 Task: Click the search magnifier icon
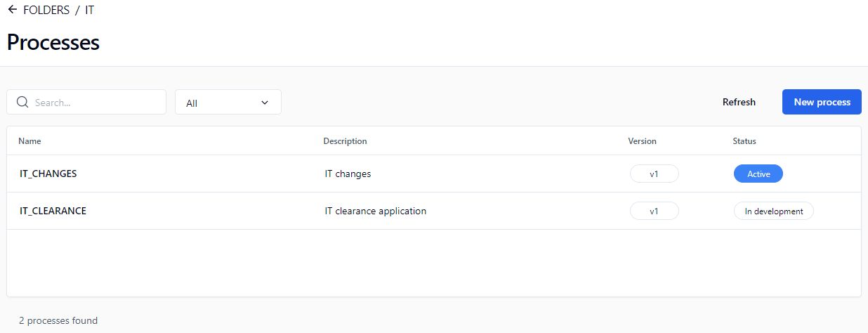pos(22,103)
